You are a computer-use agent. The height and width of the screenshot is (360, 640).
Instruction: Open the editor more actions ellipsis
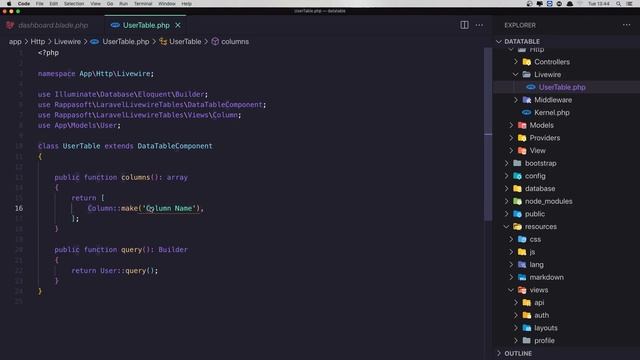pos(479,25)
